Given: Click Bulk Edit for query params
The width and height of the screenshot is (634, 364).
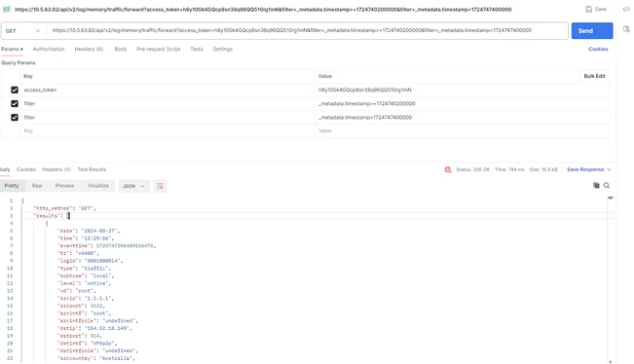Looking at the screenshot, I should [x=594, y=76].
